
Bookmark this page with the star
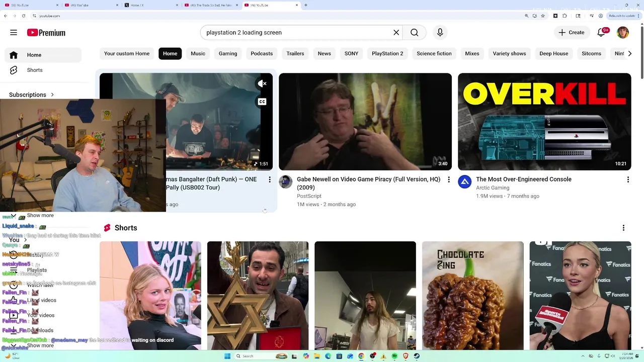(542, 16)
